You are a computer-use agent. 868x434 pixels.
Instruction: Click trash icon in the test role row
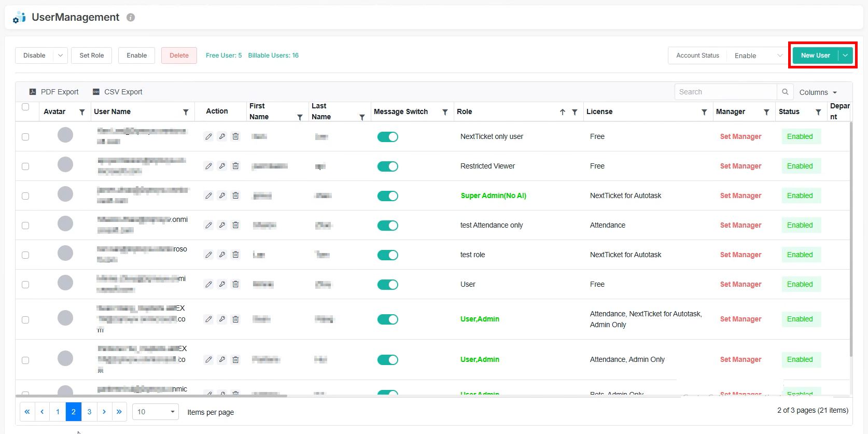click(x=235, y=255)
